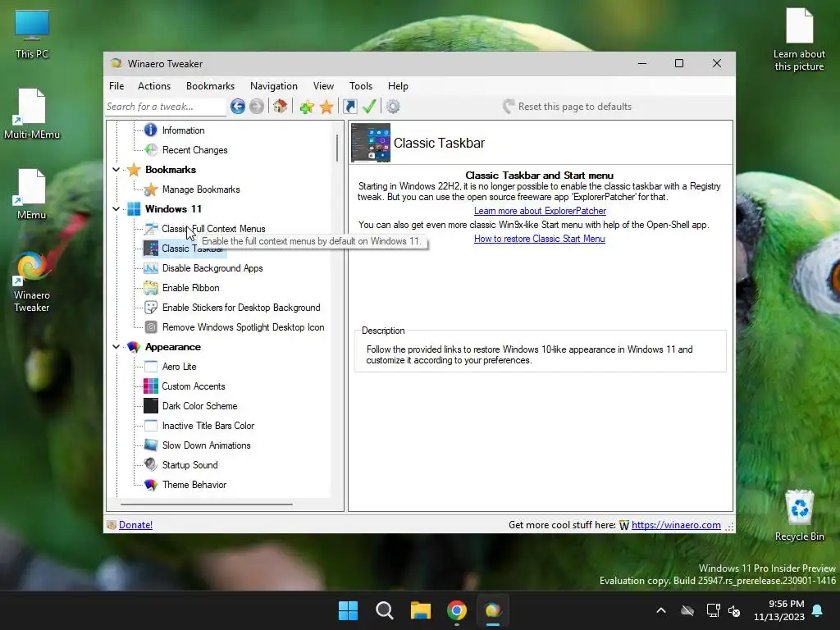Click the Enable Ribbon icon
This screenshot has height=630, width=840.
click(x=151, y=288)
